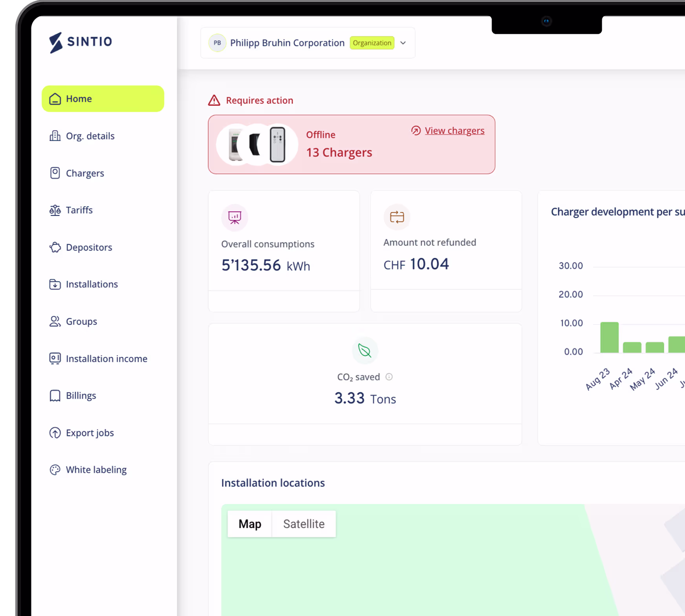The image size is (685, 616).
Task: Click the PB organization avatar
Action: click(x=217, y=43)
